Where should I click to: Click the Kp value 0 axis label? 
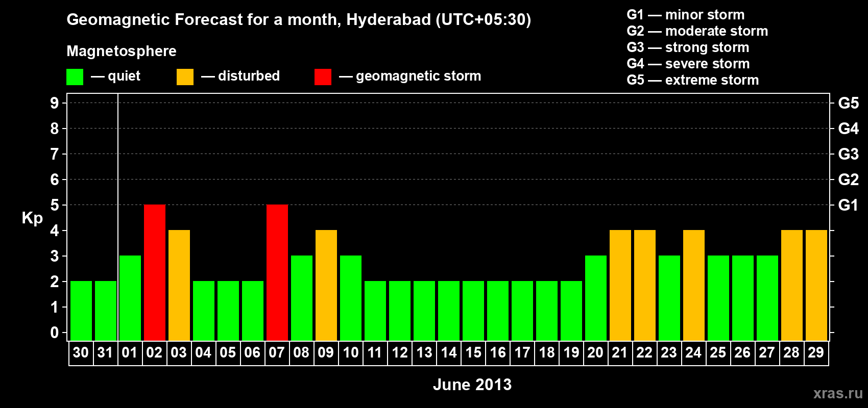click(x=55, y=333)
